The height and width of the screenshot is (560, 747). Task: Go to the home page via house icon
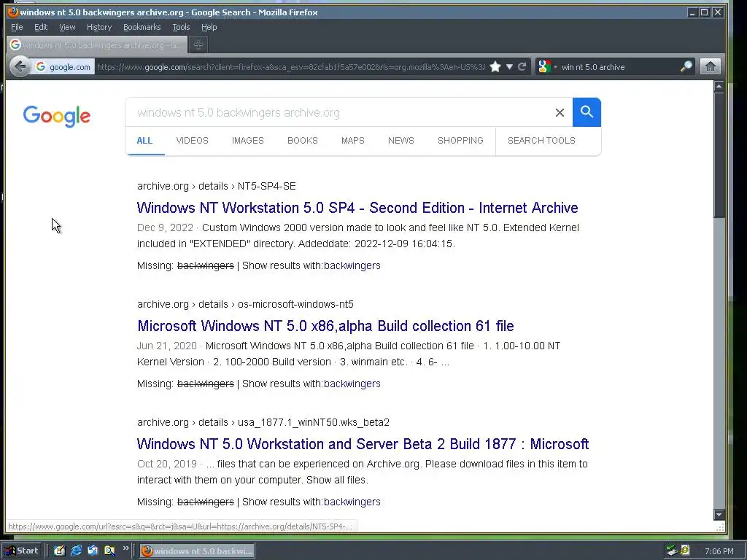click(710, 66)
